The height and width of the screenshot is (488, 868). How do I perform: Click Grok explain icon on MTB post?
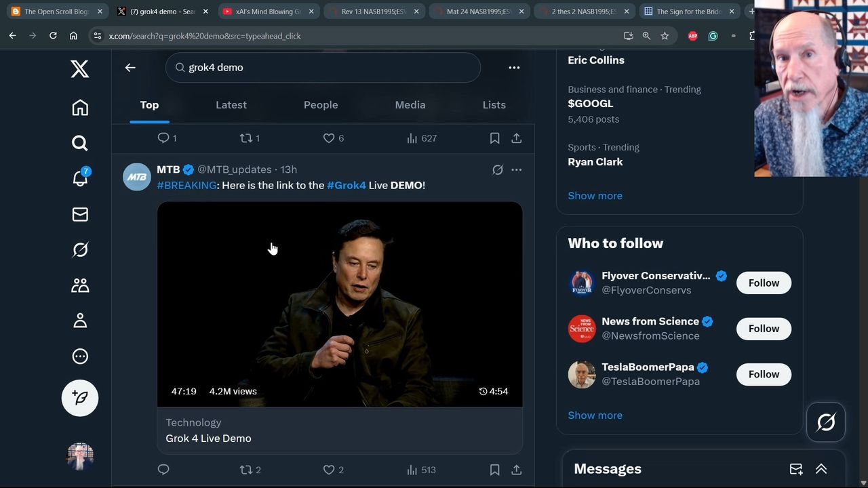497,170
